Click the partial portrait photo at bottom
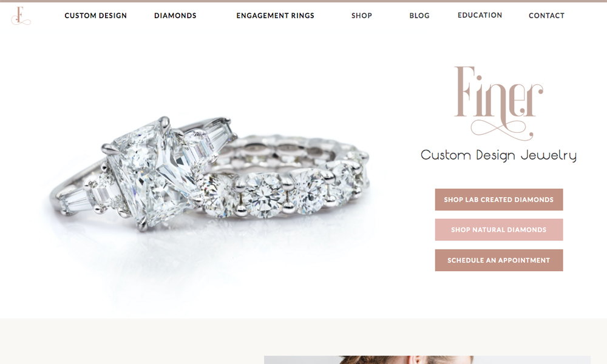This screenshot has width=607, height=364. coord(427,360)
